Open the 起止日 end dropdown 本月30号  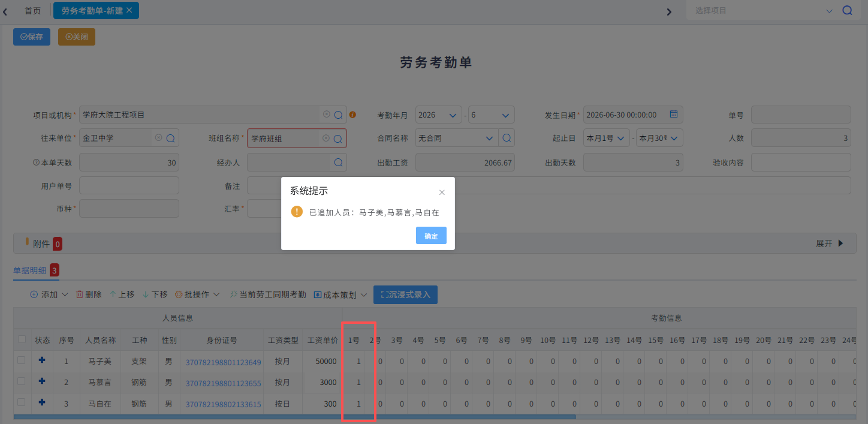(x=659, y=138)
